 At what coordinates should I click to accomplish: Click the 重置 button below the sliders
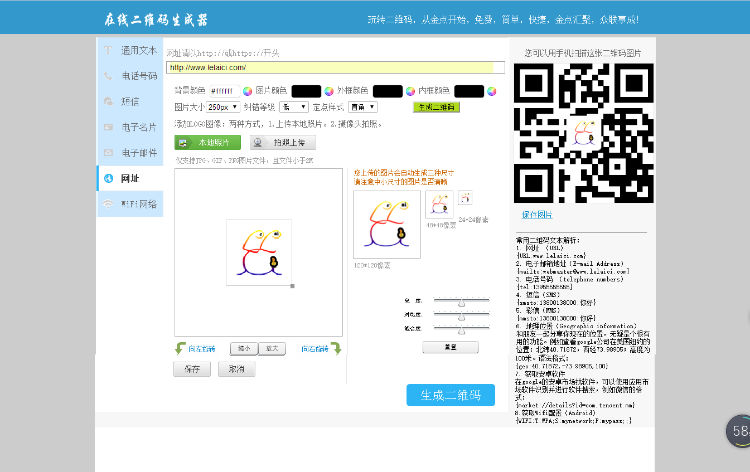451,347
